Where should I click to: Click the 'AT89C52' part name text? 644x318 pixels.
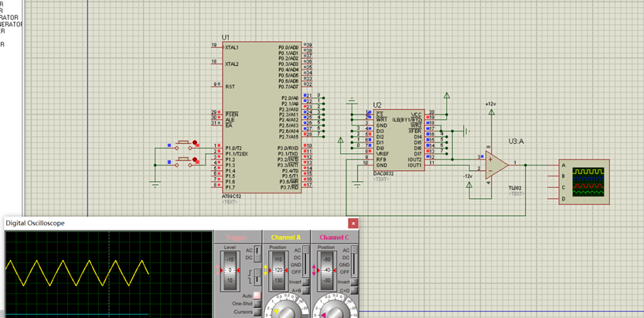click(x=232, y=197)
